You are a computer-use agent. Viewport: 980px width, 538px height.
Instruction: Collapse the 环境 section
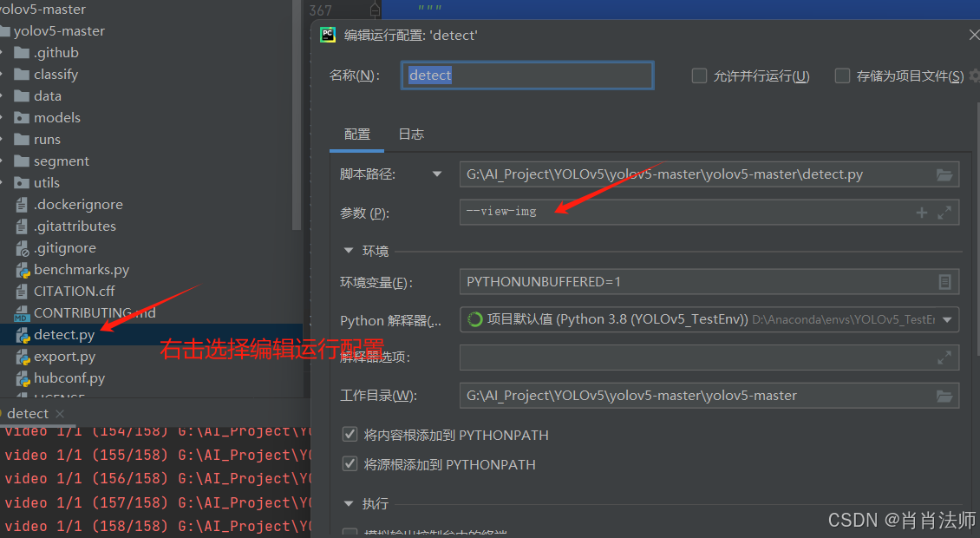tap(350, 251)
